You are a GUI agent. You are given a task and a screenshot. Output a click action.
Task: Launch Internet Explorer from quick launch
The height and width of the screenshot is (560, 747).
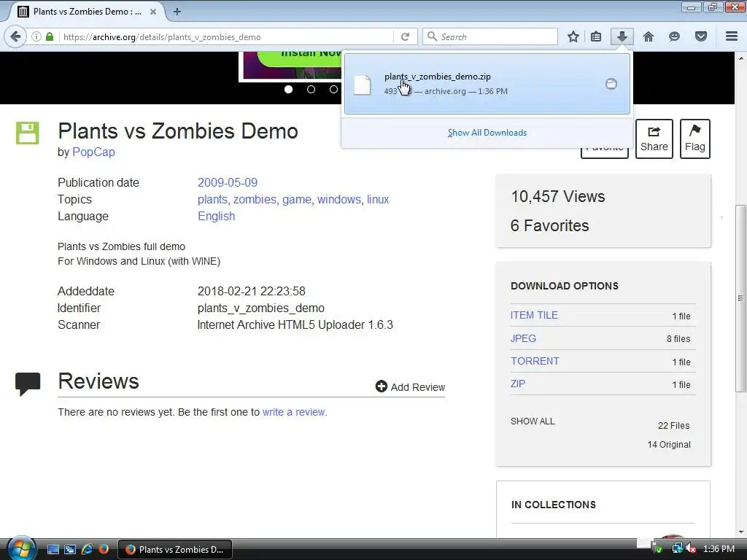pyautogui.click(x=88, y=550)
